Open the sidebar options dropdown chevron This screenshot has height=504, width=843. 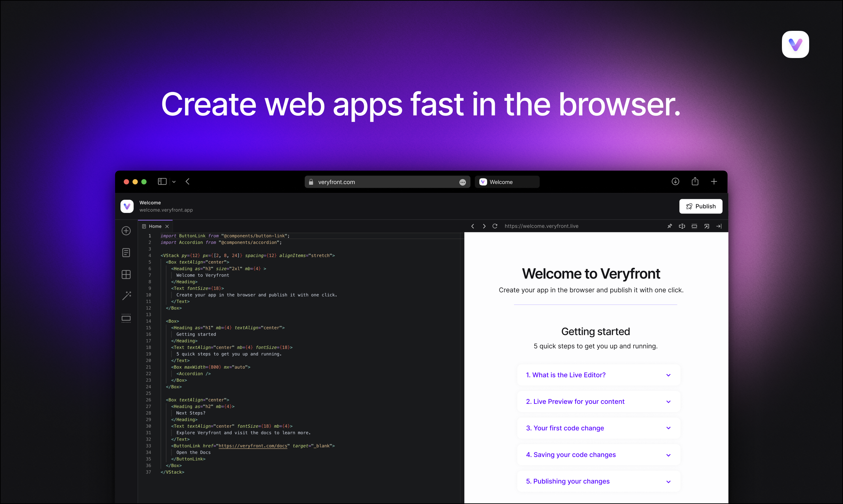coord(174,182)
